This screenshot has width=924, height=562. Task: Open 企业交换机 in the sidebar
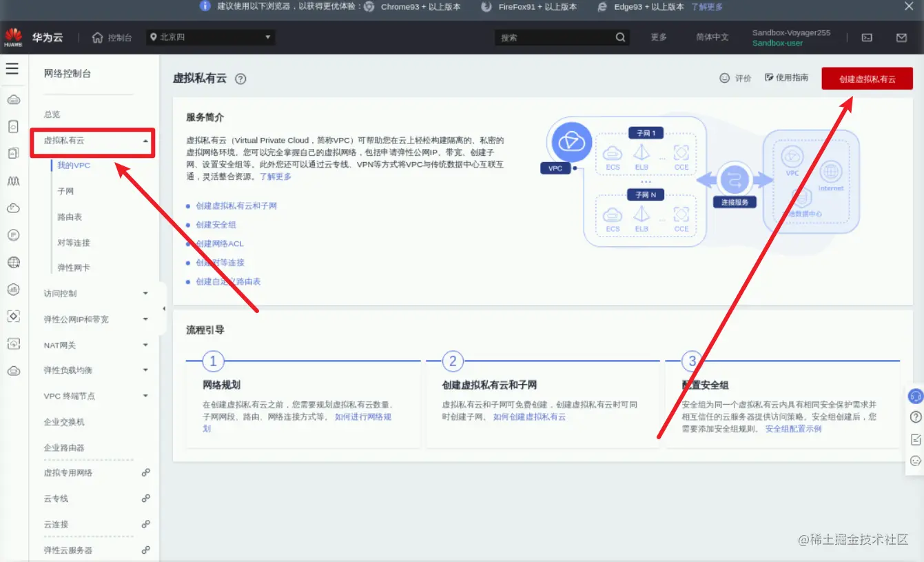(x=64, y=422)
